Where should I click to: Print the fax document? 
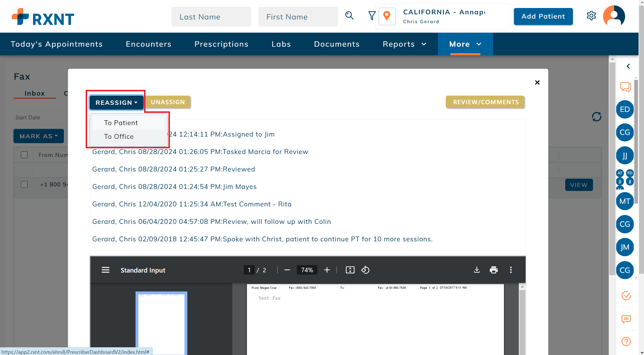494,270
